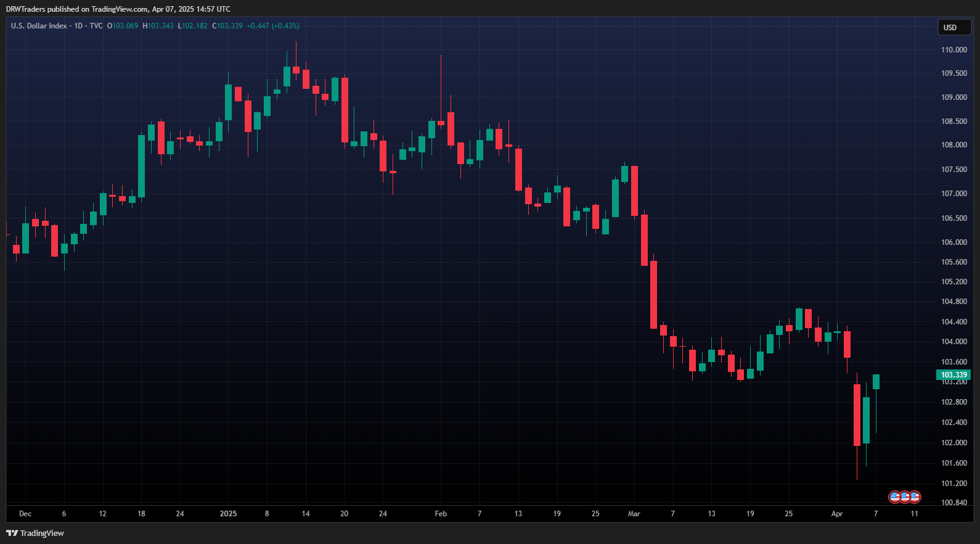This screenshot has height=544, width=980.
Task: Click the low value 'L102.182'
Action: tap(193, 26)
